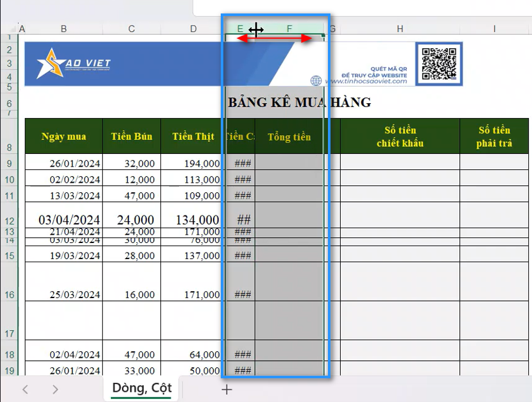Select column I header
Screen dimensions: 532x402
[x=494, y=29]
